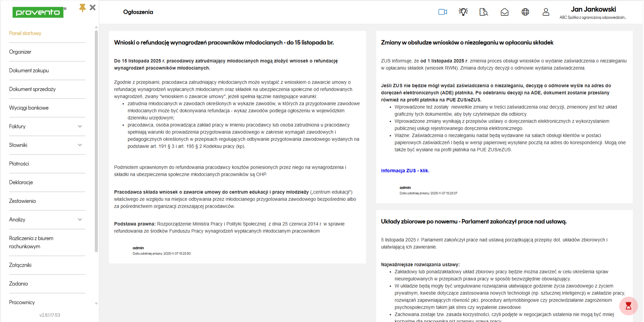Viewport: 644px width, 322px height.
Task: Open Deklaracje menu item
Action: coord(21,182)
